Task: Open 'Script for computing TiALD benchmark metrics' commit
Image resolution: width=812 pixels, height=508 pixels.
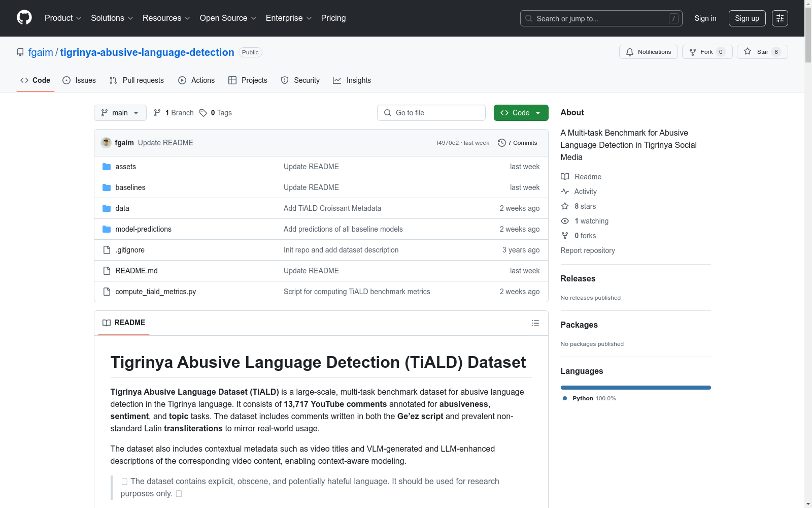Action: pos(357,292)
